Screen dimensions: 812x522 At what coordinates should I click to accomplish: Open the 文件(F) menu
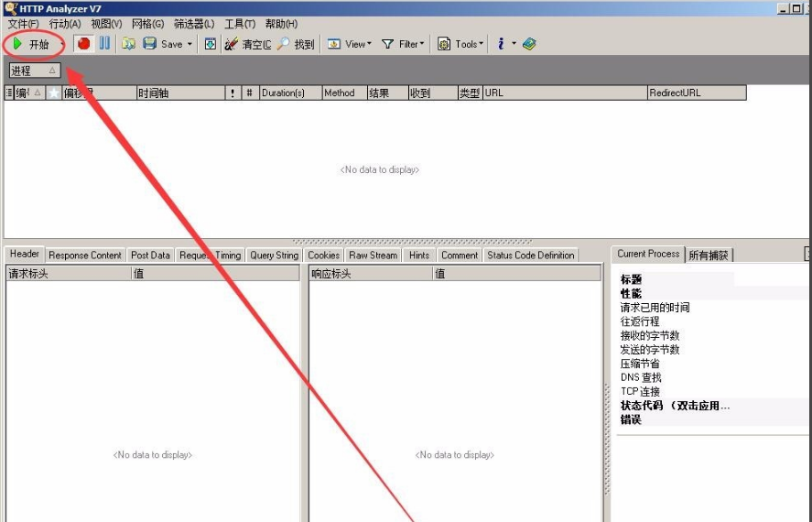pyautogui.click(x=23, y=24)
